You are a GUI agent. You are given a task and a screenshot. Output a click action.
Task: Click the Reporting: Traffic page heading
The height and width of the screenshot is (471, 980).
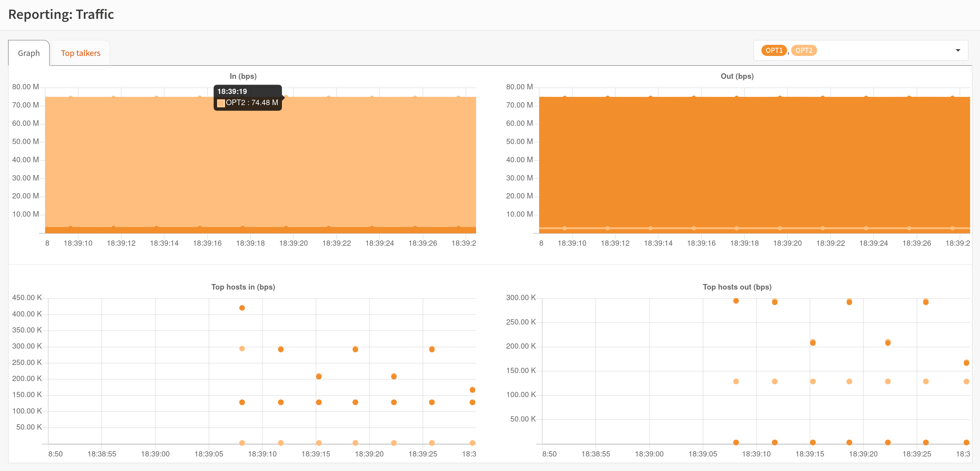coord(61,15)
